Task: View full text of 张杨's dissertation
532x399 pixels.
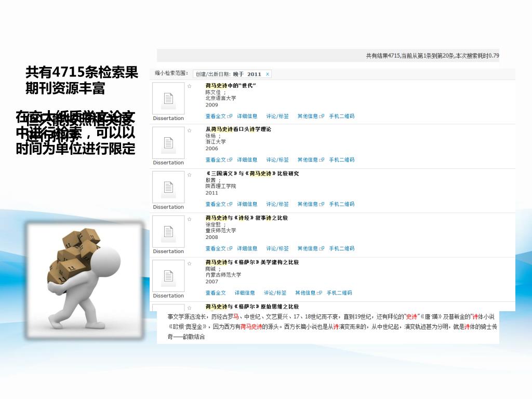Action: (x=219, y=160)
